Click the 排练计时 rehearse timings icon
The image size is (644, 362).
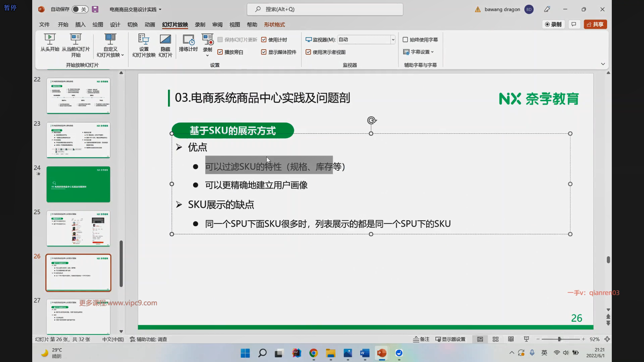(x=188, y=40)
